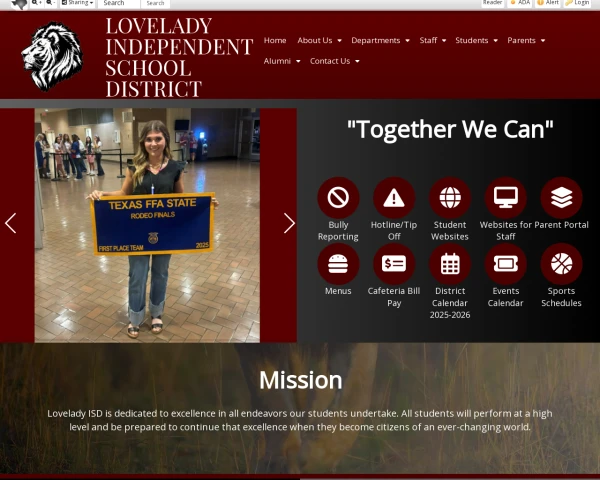Open the Websites for Staff monitor icon
Viewport: 600px width, 480px height.
pyautogui.click(x=505, y=198)
